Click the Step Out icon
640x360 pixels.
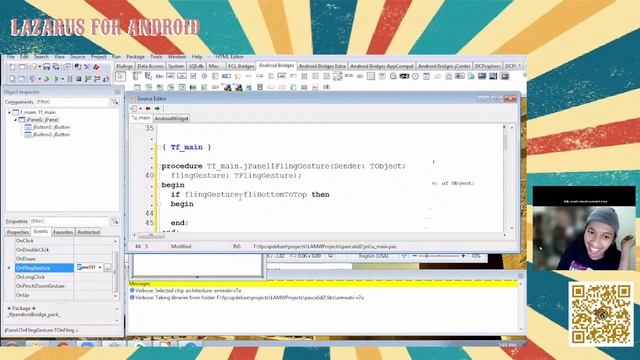pos(106,79)
